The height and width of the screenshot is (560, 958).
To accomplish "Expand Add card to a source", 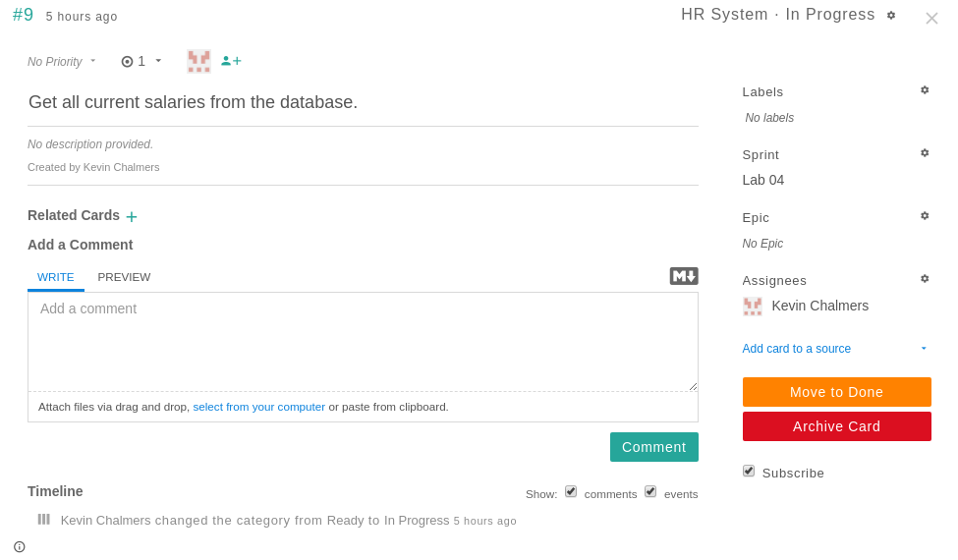I will (x=835, y=349).
